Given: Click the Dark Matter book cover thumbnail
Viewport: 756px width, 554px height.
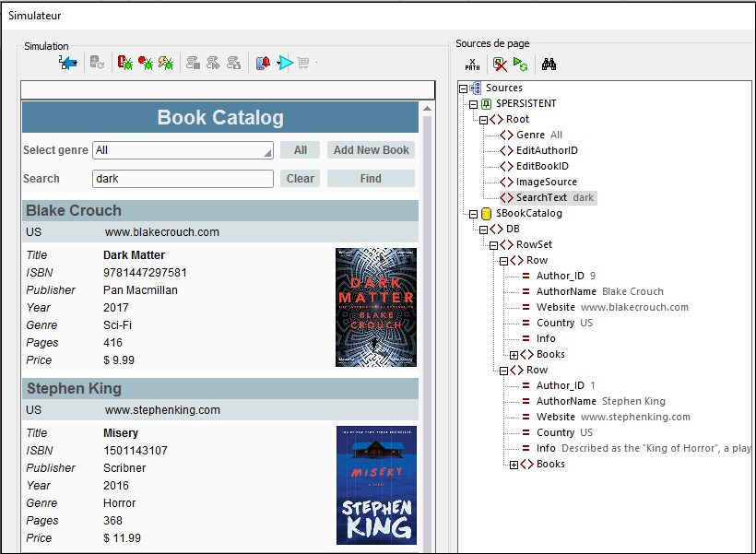Looking at the screenshot, I should [x=375, y=307].
